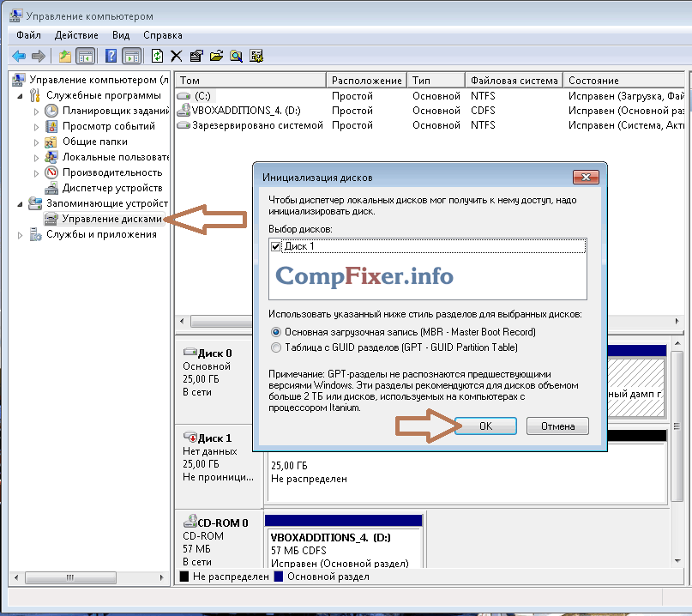The width and height of the screenshot is (692, 616).
Task: Expand the Службы и приложения node
Action: (20, 235)
